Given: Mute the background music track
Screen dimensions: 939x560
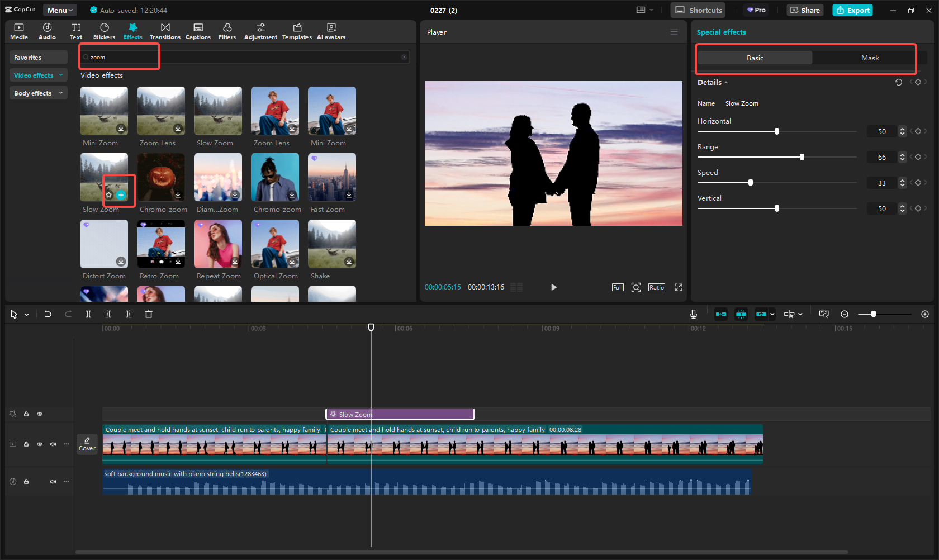Looking at the screenshot, I should tap(53, 481).
